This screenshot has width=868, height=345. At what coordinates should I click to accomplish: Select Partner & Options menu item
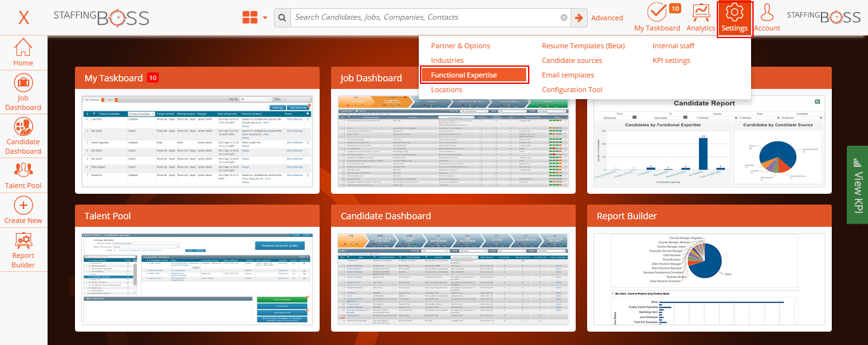461,46
